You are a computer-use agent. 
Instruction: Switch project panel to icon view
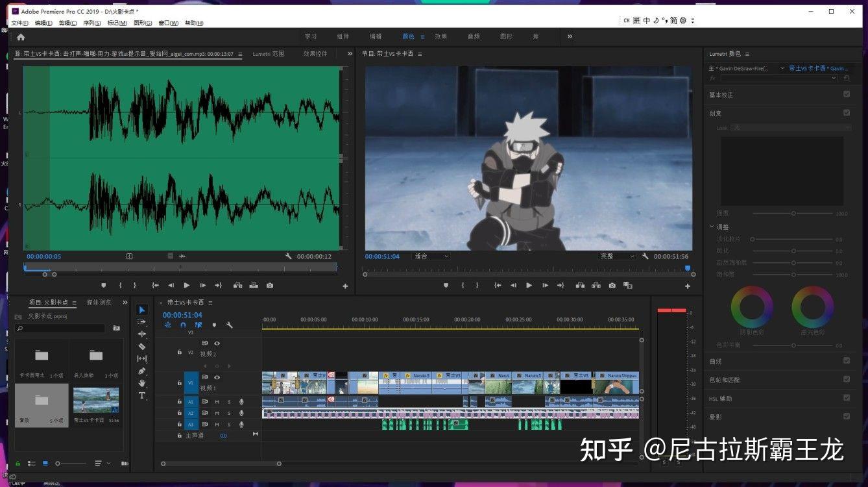click(x=45, y=463)
